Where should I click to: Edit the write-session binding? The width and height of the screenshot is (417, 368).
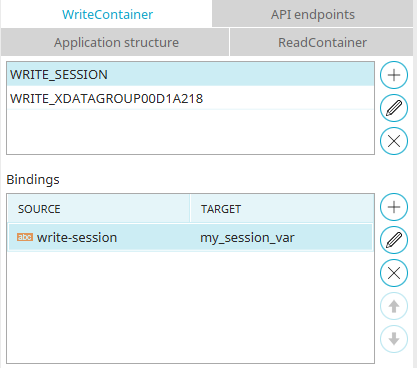[x=394, y=240]
